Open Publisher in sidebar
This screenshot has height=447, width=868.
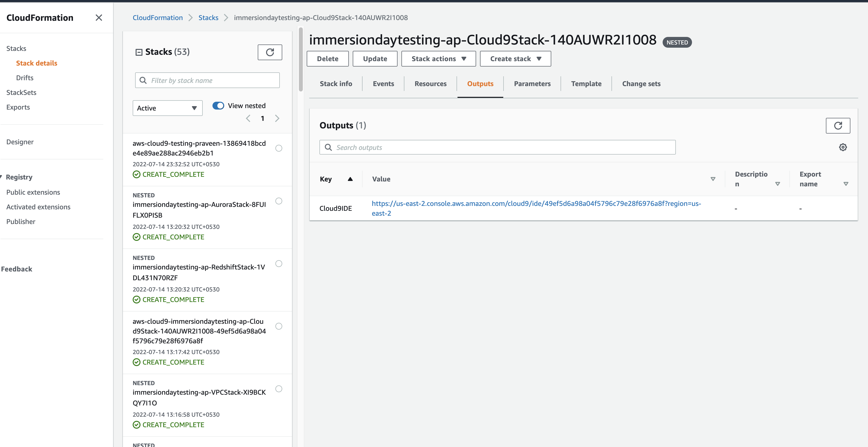[21, 222]
